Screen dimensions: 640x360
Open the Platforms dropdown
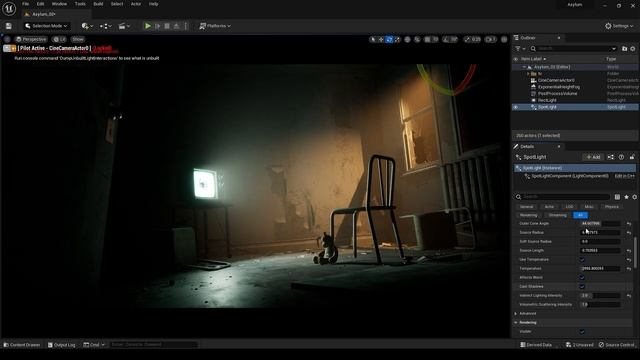point(215,26)
